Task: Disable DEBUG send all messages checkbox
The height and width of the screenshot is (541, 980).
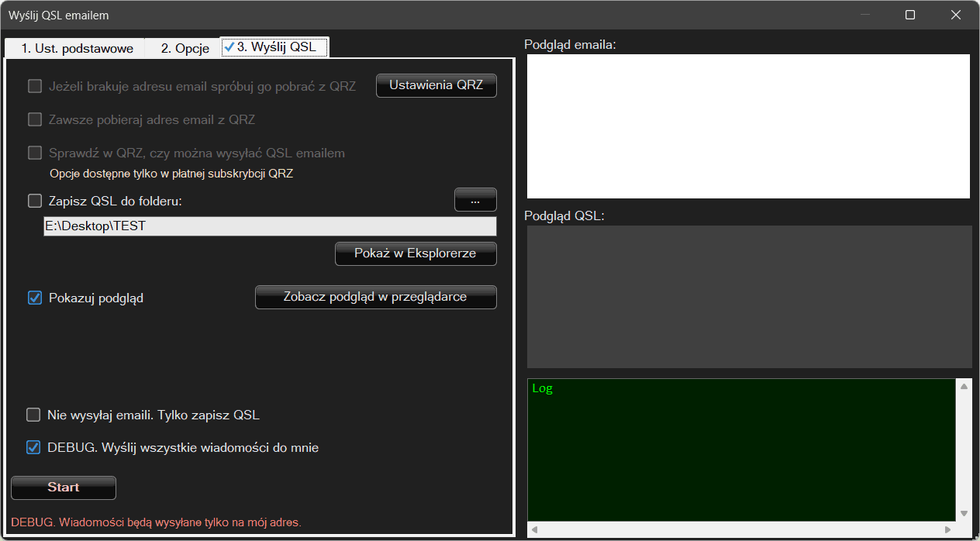Action: coord(33,447)
